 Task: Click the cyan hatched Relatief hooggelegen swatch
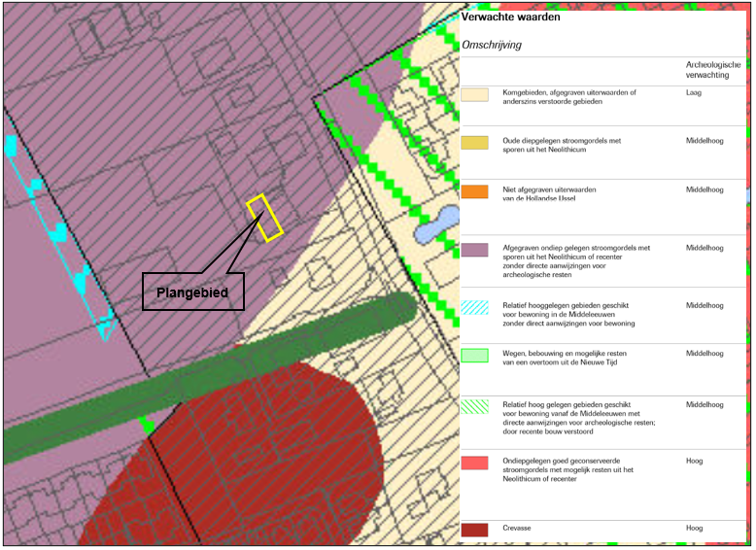(474, 307)
